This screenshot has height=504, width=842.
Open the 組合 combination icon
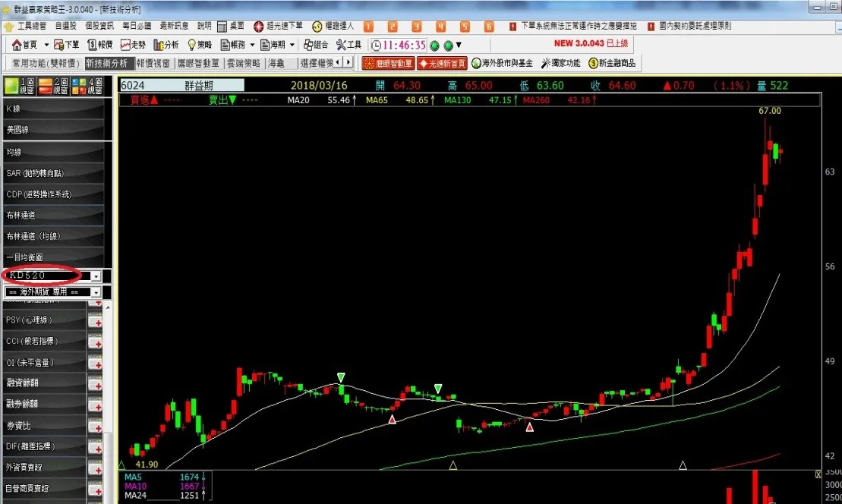point(316,45)
